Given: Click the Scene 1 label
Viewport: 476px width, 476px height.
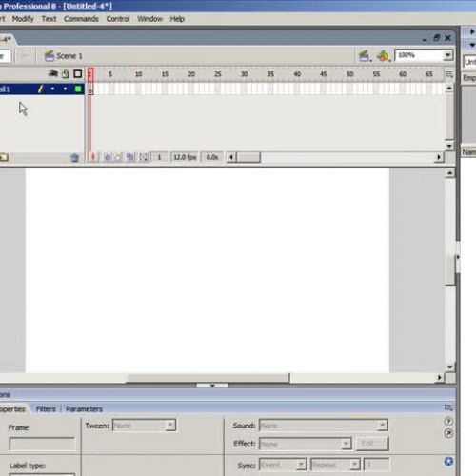Looking at the screenshot, I should coord(69,56).
